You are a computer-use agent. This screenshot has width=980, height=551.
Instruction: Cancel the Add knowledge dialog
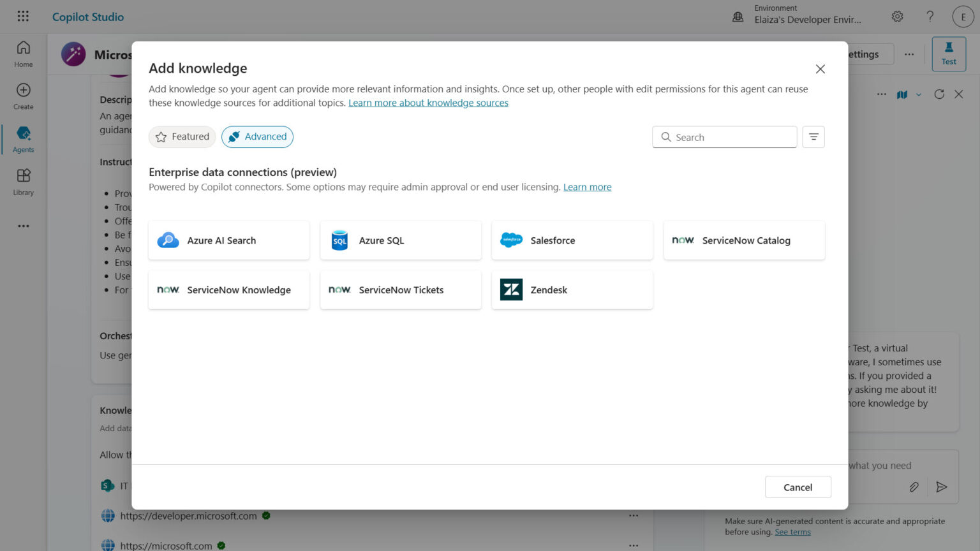(798, 487)
